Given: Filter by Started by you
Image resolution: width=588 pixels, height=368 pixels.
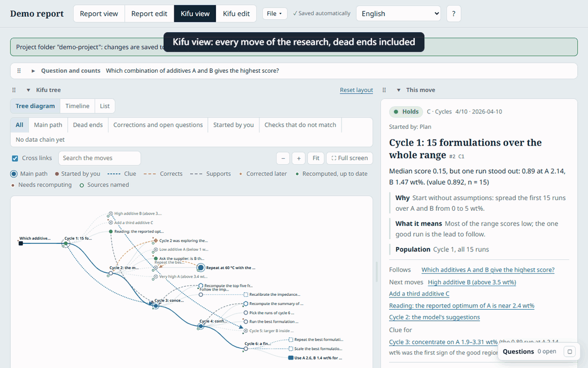Looking at the screenshot, I should [x=233, y=125].
